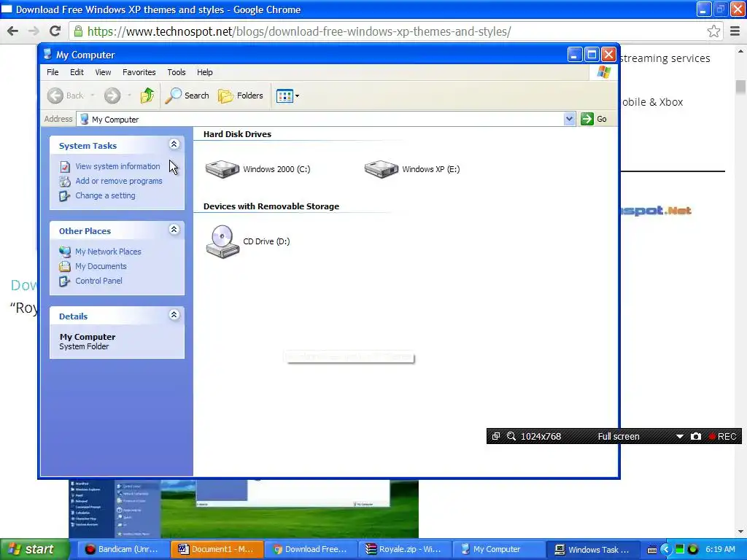Image resolution: width=747 pixels, height=560 pixels.
Task: Open the File menu
Action: 53,72
